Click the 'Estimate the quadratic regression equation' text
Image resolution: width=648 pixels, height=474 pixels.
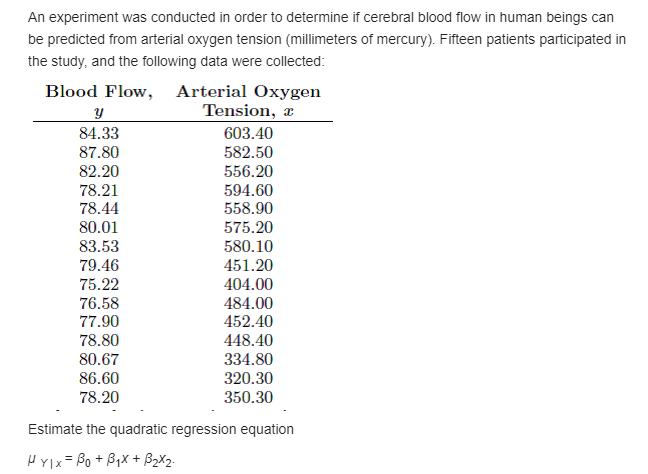[161, 429]
